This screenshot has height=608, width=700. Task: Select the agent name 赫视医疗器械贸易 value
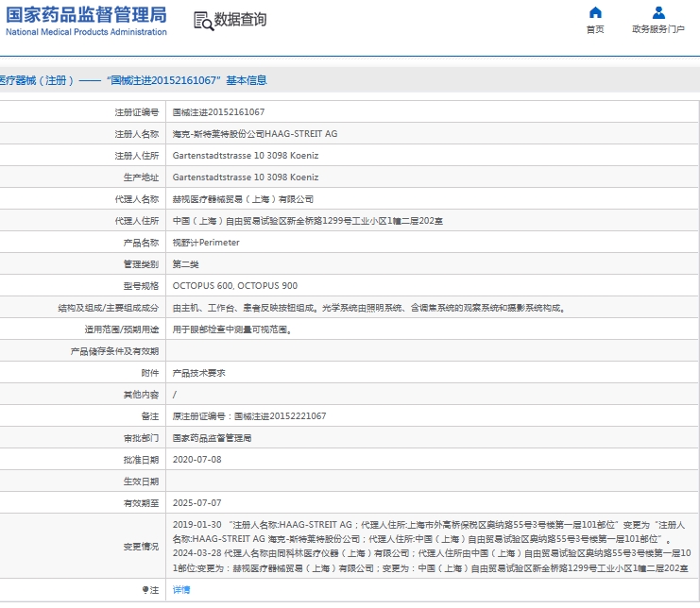click(243, 199)
